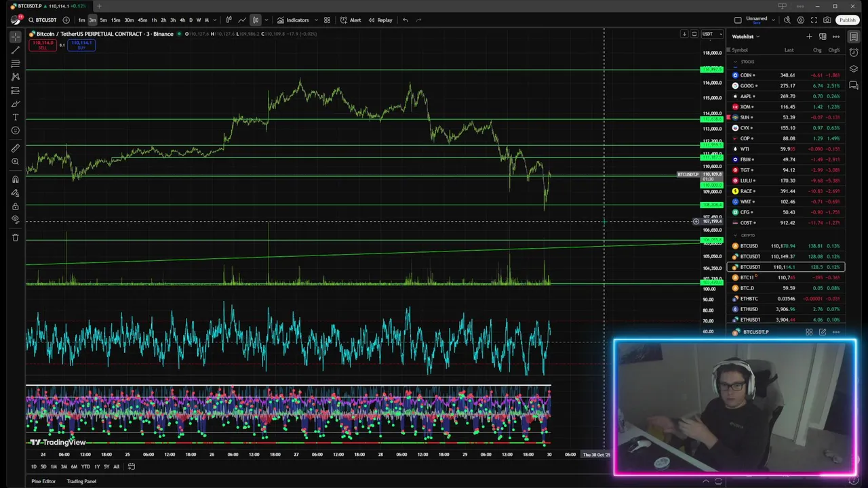Screen dimensions: 868x488
Task: Switch to the 4h timeframe
Action: 182,20
